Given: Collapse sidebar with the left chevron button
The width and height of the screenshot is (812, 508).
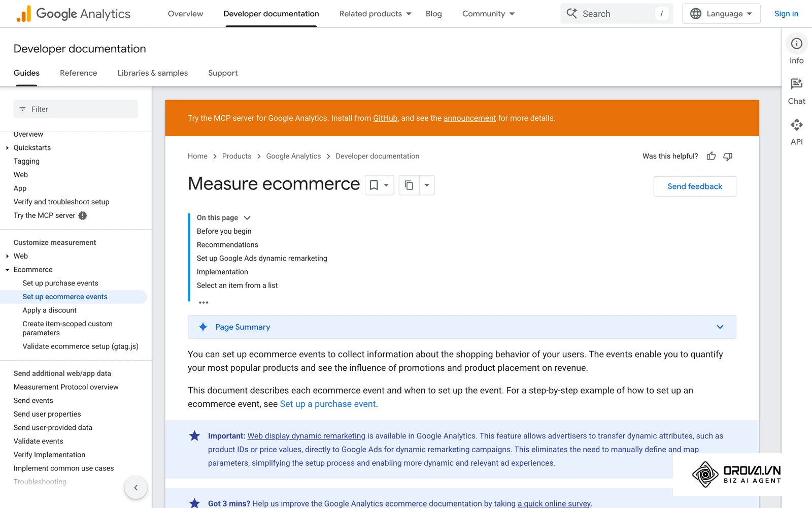Looking at the screenshot, I should [x=136, y=488].
